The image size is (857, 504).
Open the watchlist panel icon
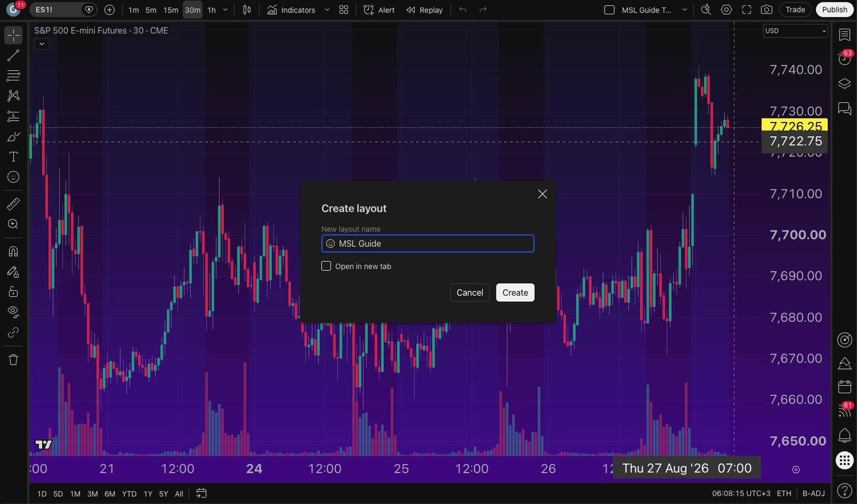click(845, 35)
